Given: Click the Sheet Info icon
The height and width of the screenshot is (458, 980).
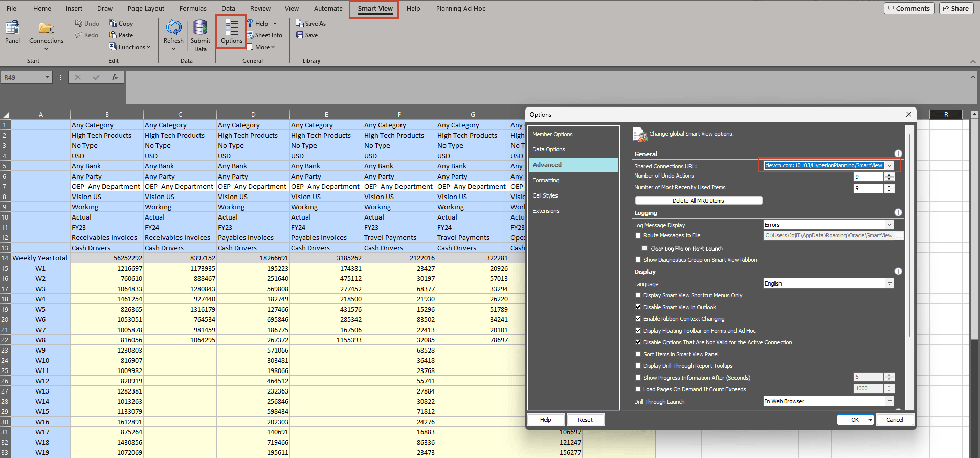Looking at the screenshot, I should pos(250,35).
